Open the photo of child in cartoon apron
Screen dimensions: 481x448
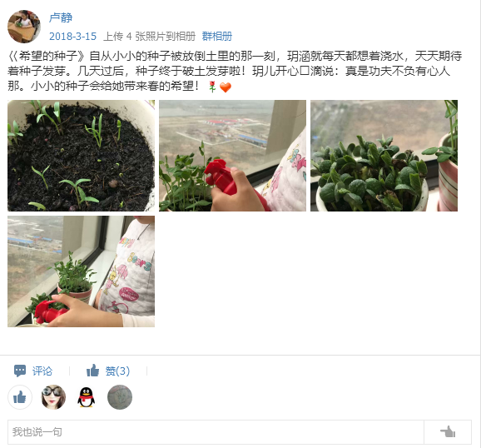[81, 271]
